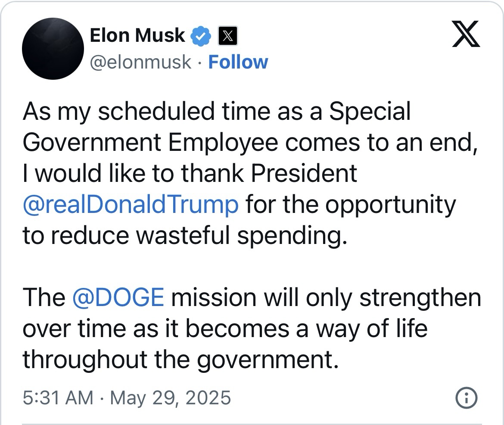
Task: Click the May 29, 2025 date
Action: [x=170, y=398]
